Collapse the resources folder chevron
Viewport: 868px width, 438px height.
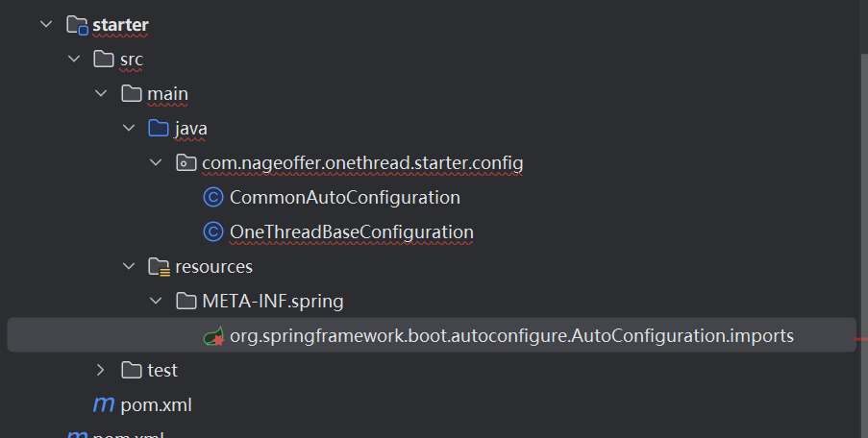129,266
